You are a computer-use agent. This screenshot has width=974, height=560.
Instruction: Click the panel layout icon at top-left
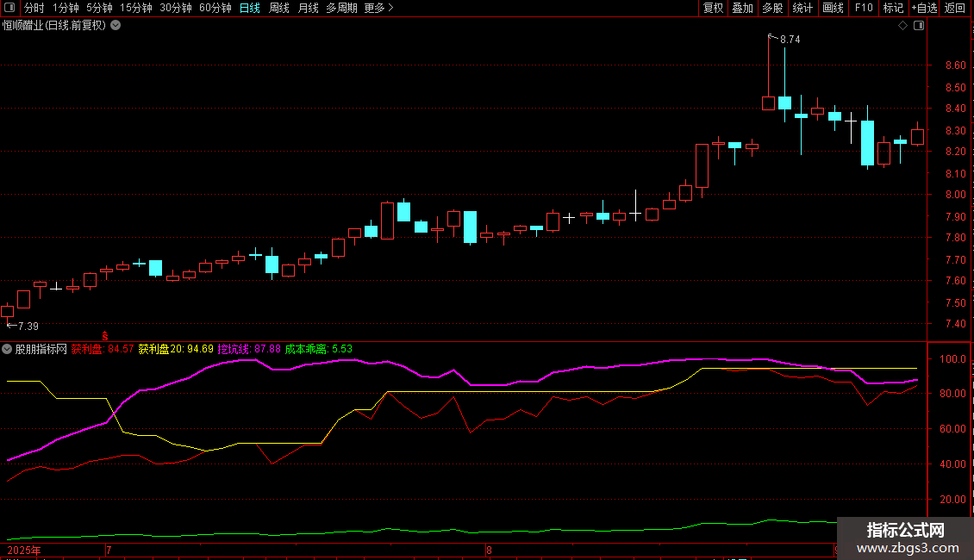tap(9, 8)
